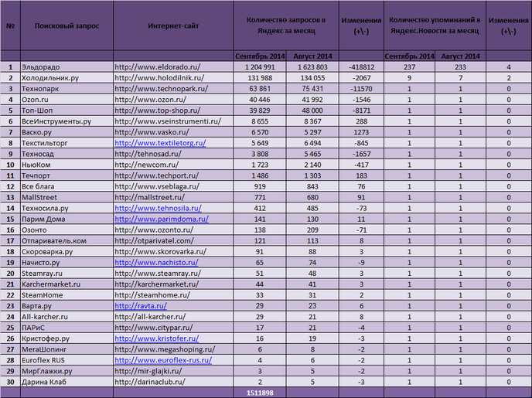Click the Дарина Клаб cell
The height and width of the screenshot is (398, 532).
66,382
